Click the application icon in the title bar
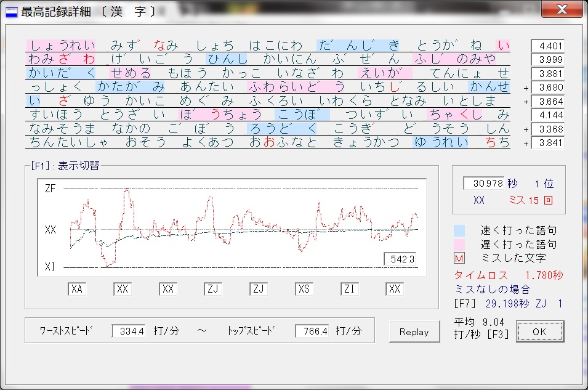 12,12
